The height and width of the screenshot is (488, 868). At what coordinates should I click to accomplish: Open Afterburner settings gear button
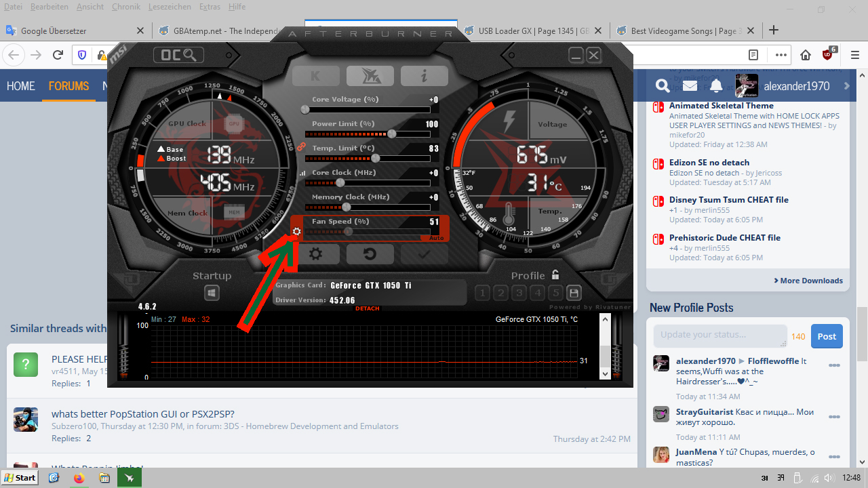tap(315, 254)
